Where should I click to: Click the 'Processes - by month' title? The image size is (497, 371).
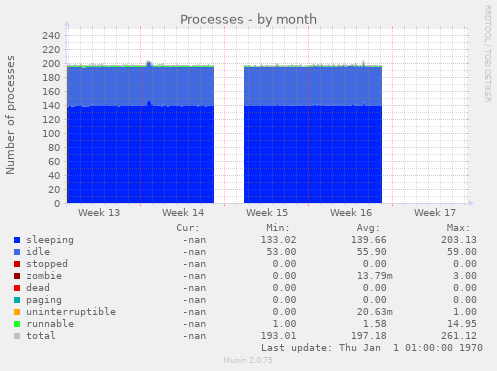tap(248, 20)
